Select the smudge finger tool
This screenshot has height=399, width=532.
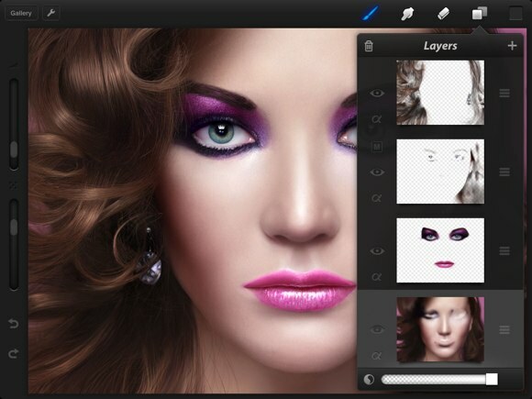point(407,14)
